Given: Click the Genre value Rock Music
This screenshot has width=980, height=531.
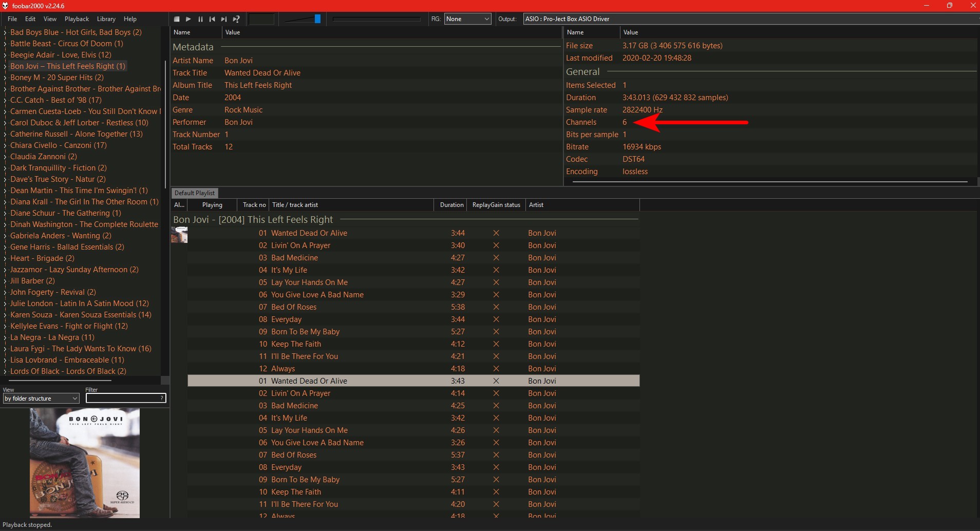Looking at the screenshot, I should coord(243,110).
